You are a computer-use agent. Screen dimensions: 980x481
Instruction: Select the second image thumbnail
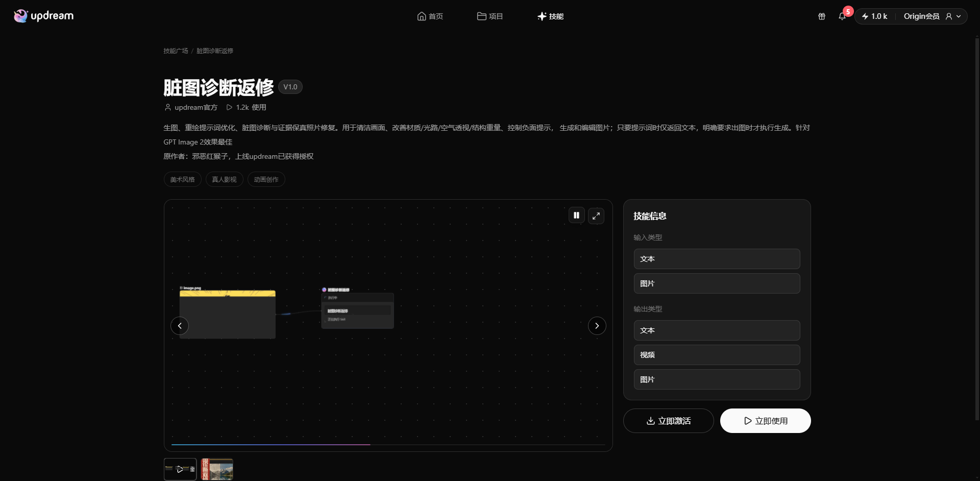pos(217,469)
